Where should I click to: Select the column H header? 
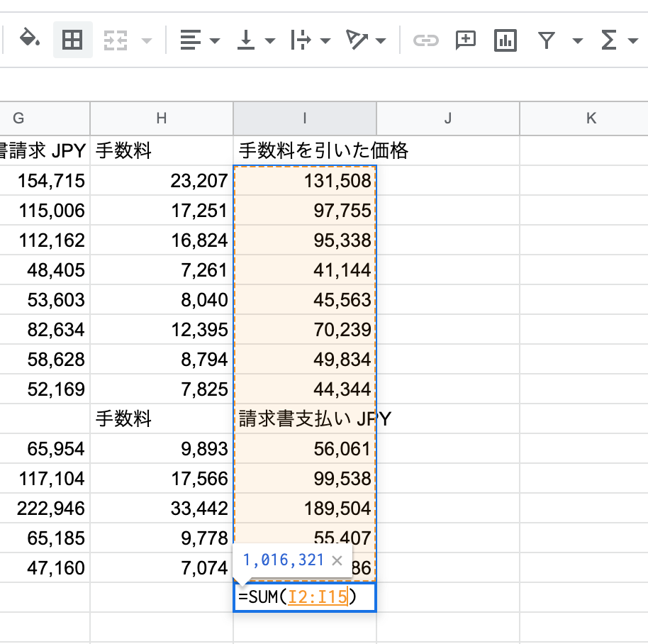click(x=162, y=118)
